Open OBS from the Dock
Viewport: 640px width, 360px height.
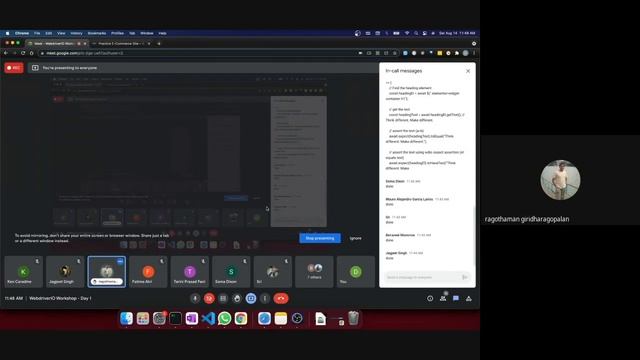pos(297,318)
